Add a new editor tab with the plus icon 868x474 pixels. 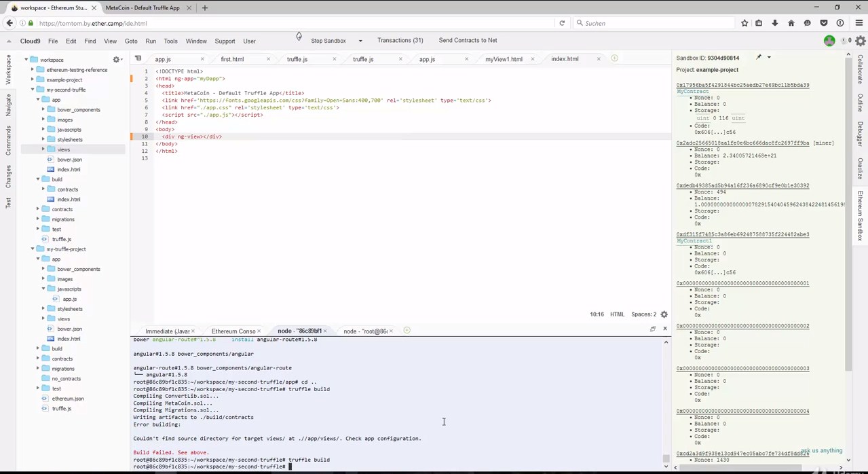[x=614, y=58]
